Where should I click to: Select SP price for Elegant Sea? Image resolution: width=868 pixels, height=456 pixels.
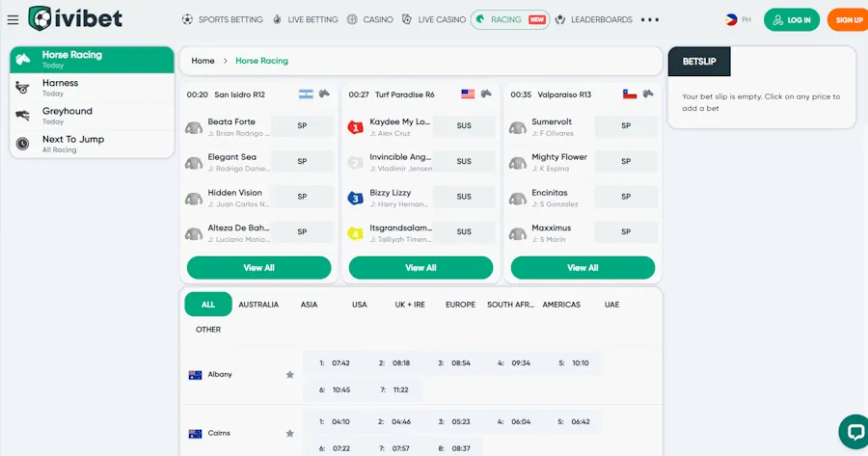[x=302, y=162]
